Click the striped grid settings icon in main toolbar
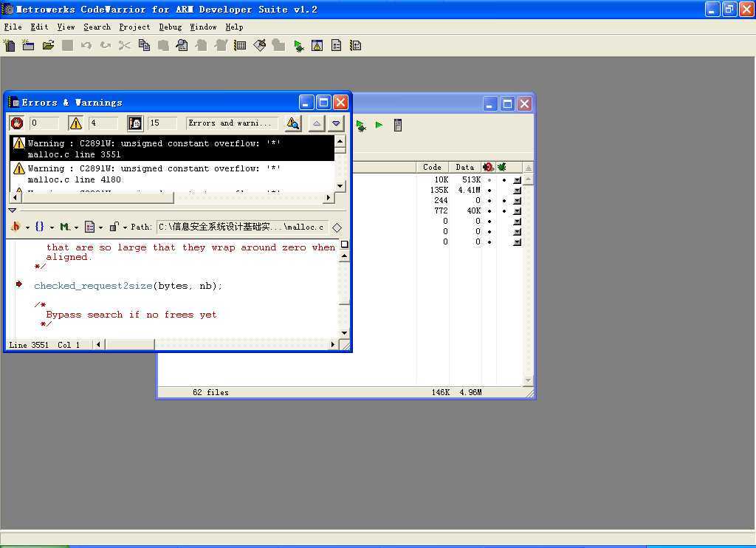756x548 pixels. [x=240, y=46]
